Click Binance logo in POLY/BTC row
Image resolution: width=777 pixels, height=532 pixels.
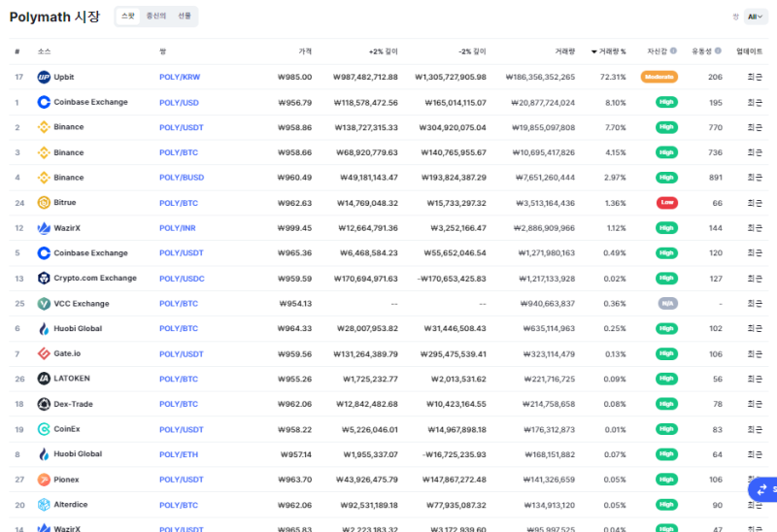click(x=44, y=152)
